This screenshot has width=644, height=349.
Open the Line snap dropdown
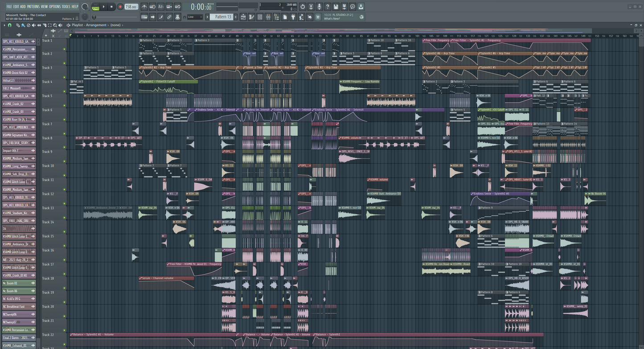click(x=195, y=17)
